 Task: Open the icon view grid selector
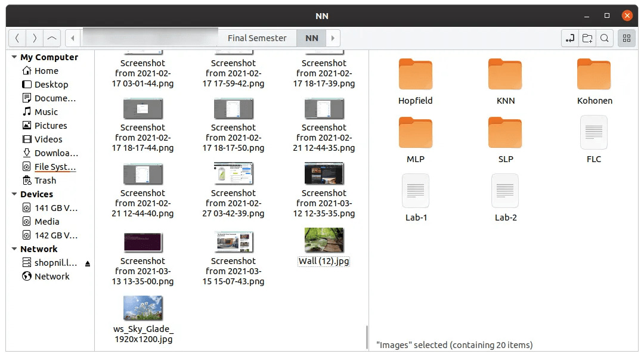(x=626, y=38)
